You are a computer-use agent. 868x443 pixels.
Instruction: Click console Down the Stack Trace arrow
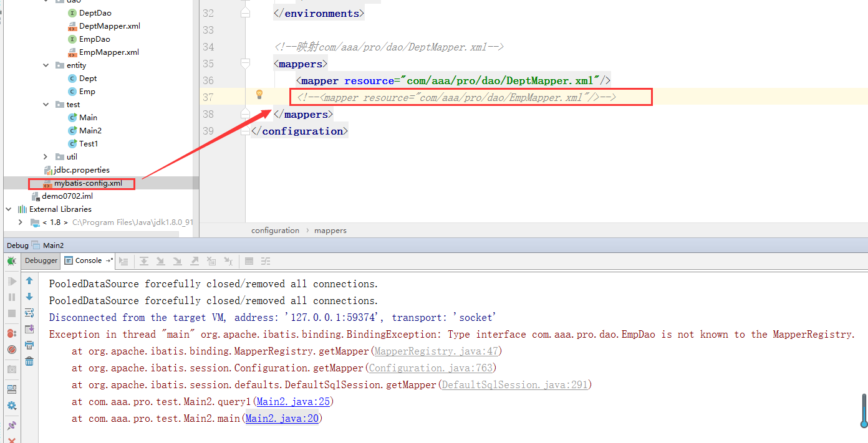click(x=29, y=297)
